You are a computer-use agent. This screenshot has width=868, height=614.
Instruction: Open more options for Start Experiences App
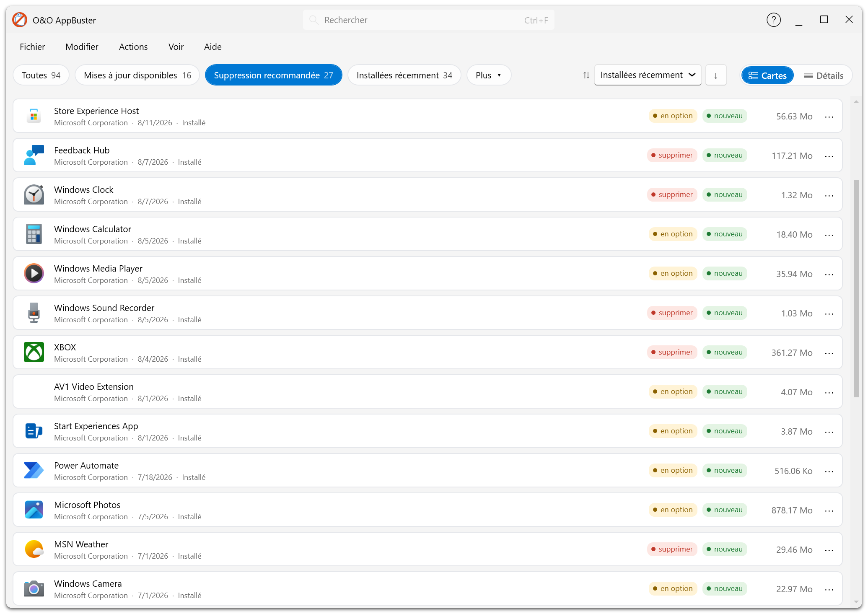tap(829, 432)
